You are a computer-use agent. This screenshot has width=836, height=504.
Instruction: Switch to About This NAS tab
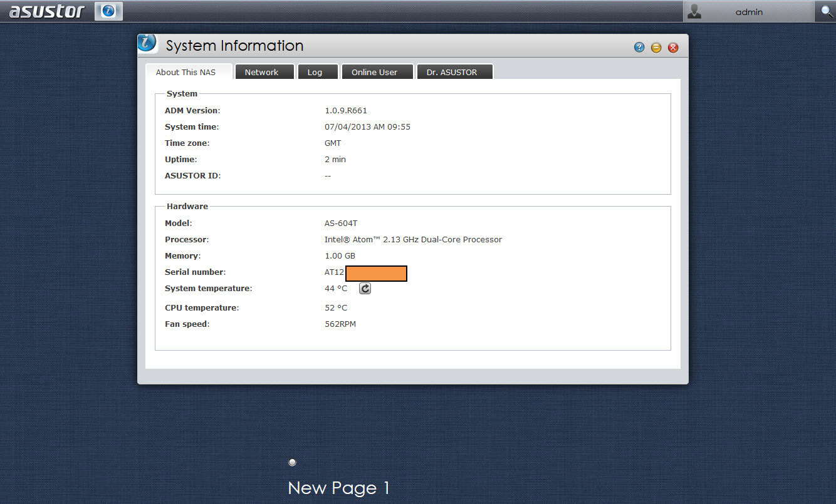189,72
